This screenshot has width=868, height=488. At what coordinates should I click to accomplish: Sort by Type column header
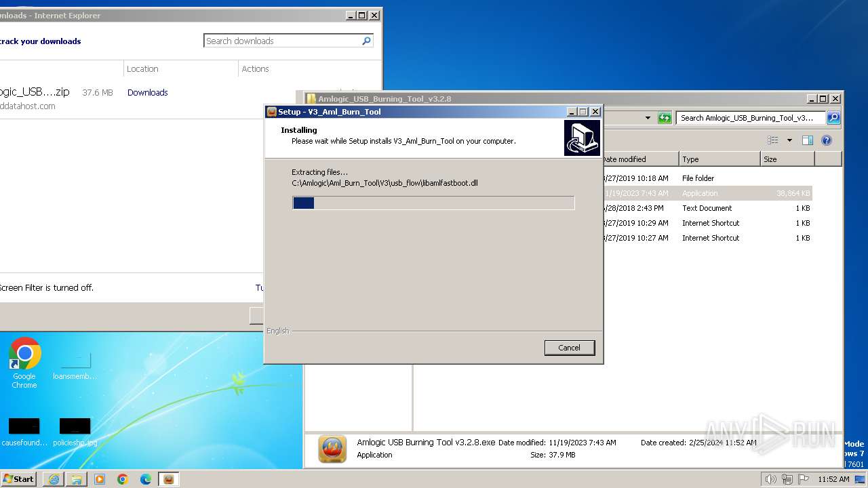click(719, 159)
